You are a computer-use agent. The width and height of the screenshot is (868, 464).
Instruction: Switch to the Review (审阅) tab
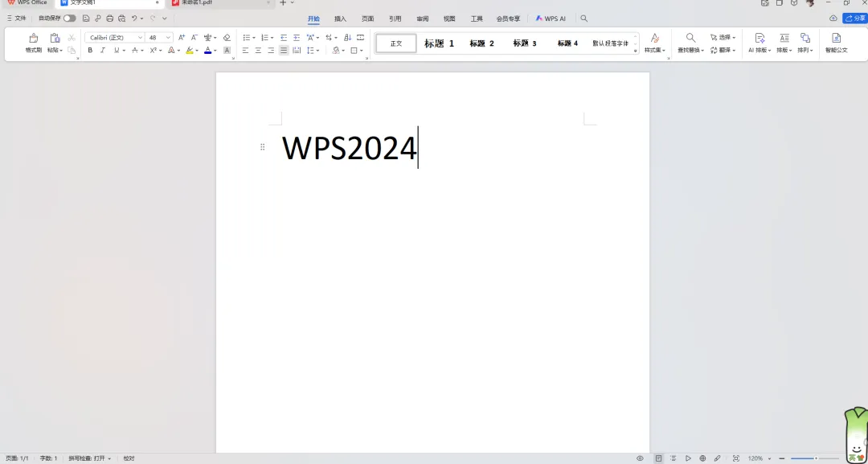click(x=423, y=18)
